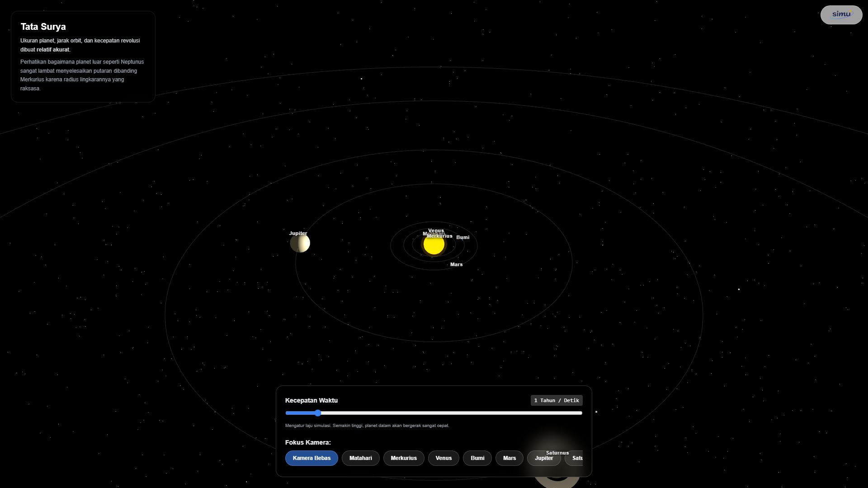Click the "Perhatikan bagaimana planet luar" paragraph
This screenshot has height=488, width=868.
(x=82, y=75)
